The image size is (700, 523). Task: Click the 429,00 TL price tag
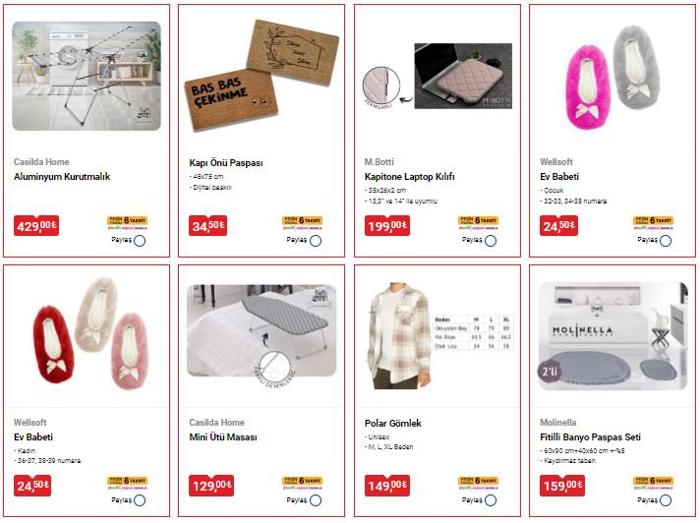tap(36, 226)
